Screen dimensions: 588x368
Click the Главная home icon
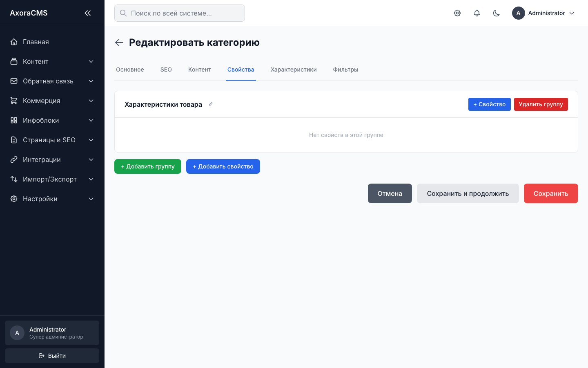(14, 42)
